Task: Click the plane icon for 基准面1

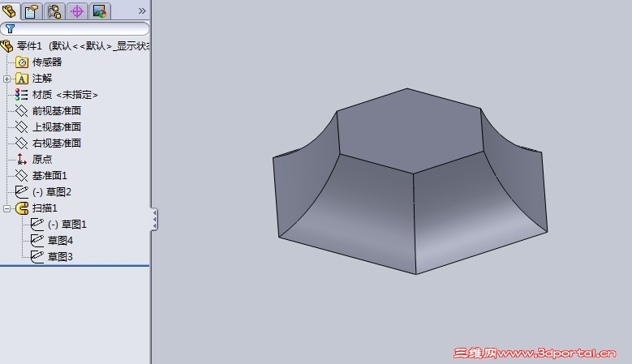Action: [x=21, y=176]
